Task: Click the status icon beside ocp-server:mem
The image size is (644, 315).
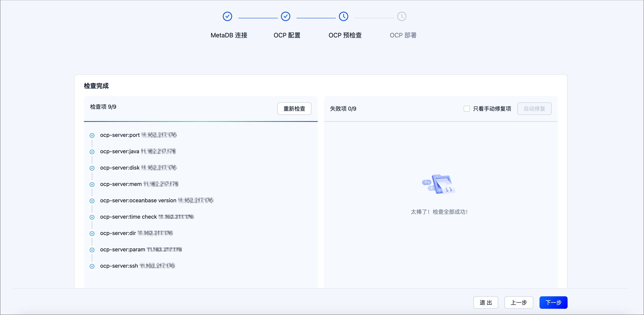Action: click(x=92, y=184)
